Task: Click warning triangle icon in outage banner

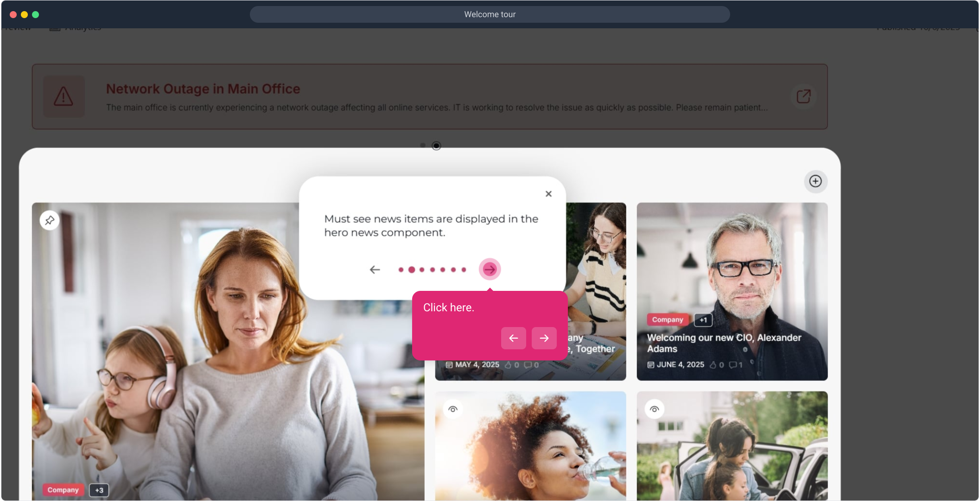Action: tap(64, 96)
